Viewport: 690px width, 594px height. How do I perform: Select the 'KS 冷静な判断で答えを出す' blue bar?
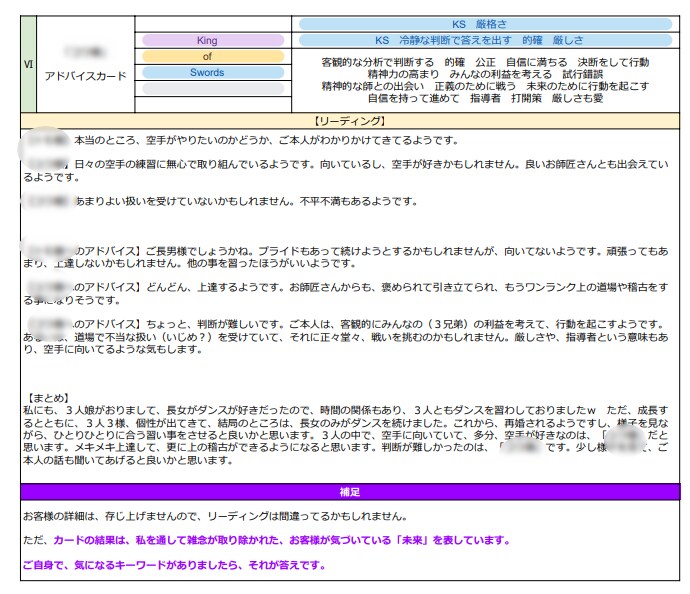pos(485,40)
